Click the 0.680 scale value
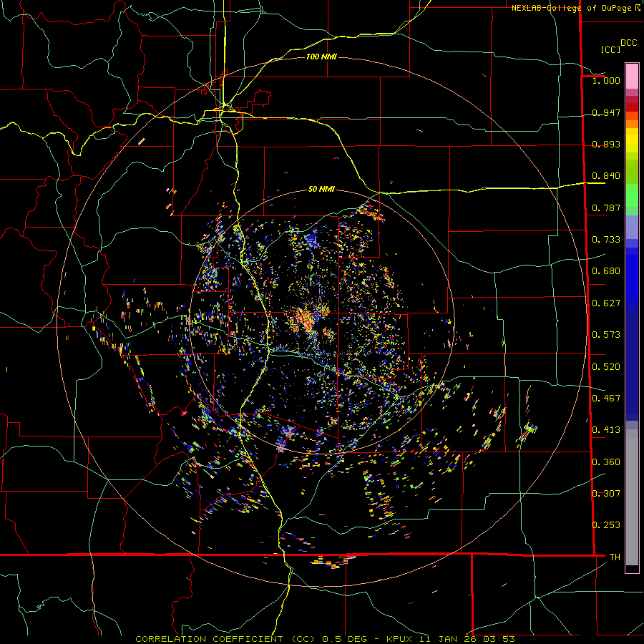This screenshot has width=644, height=644. tap(606, 271)
